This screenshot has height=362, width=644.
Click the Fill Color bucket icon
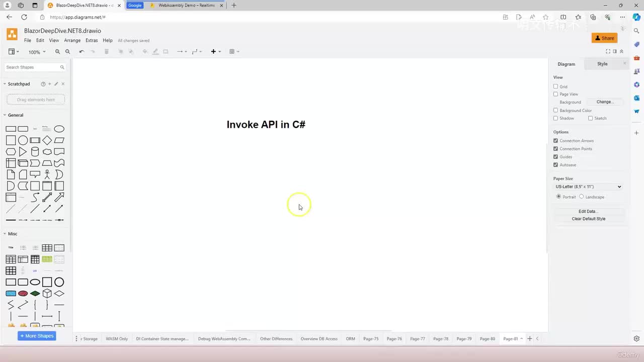click(145, 51)
